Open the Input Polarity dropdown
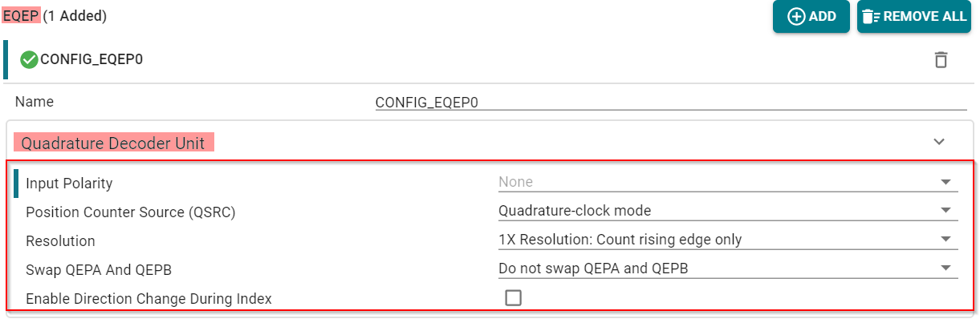Screen dimensions: 980x327 point(727,183)
